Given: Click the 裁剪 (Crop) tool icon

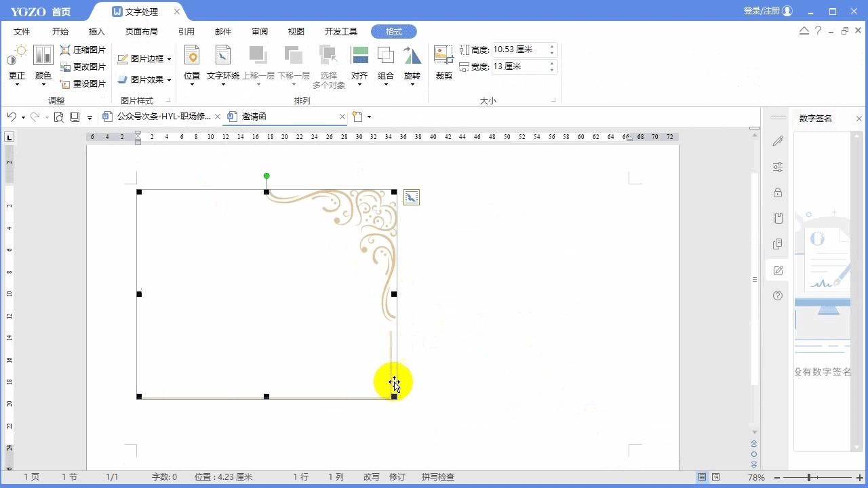Looking at the screenshot, I should click(x=443, y=56).
